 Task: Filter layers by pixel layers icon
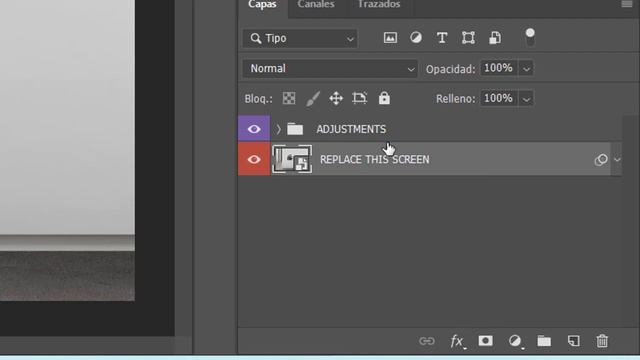coord(390,38)
